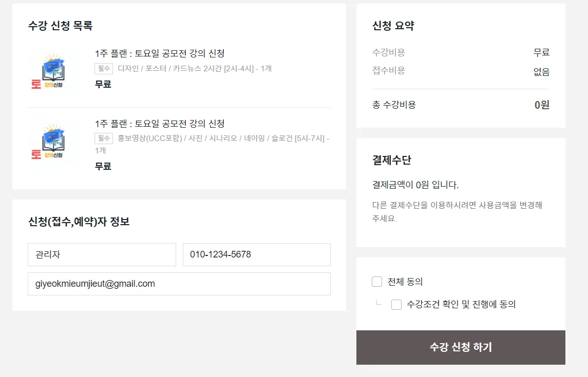588x377 pixels.
Task: Click the phone number field 010-1234-5678
Action: point(256,254)
